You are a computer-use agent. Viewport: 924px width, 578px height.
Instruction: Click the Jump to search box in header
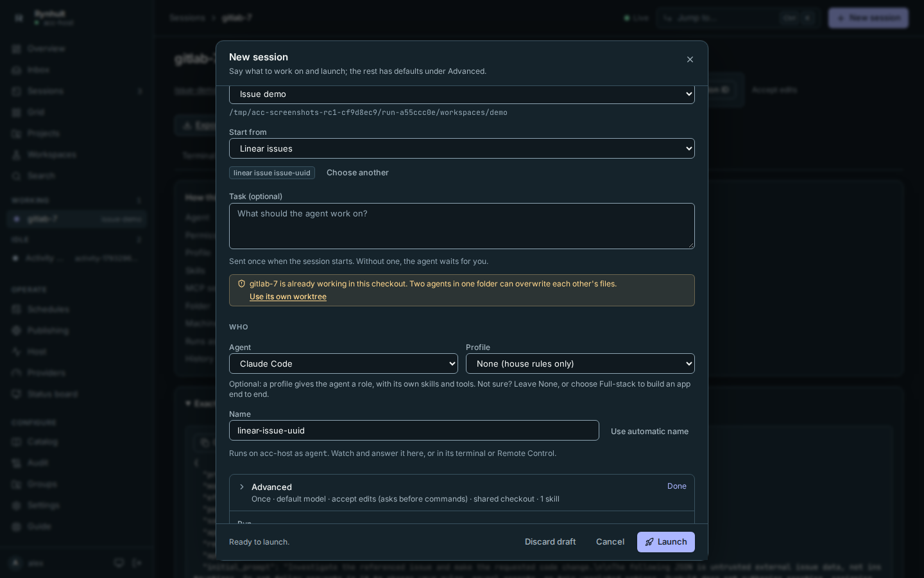(738, 18)
